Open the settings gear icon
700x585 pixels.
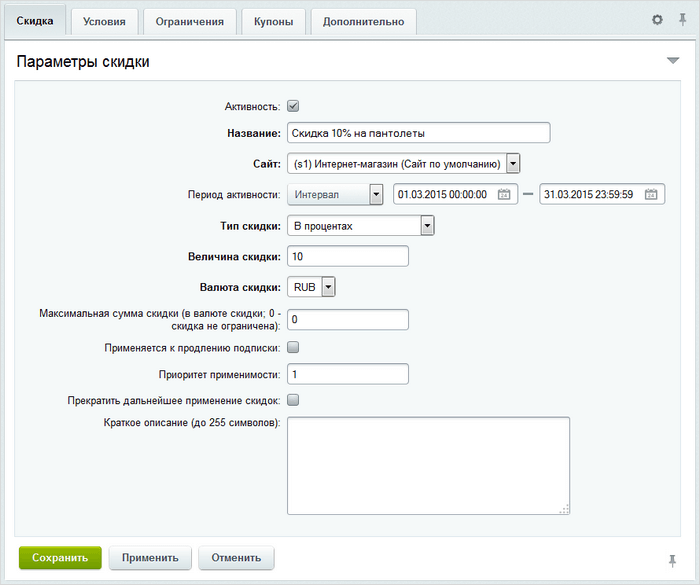coord(657,20)
